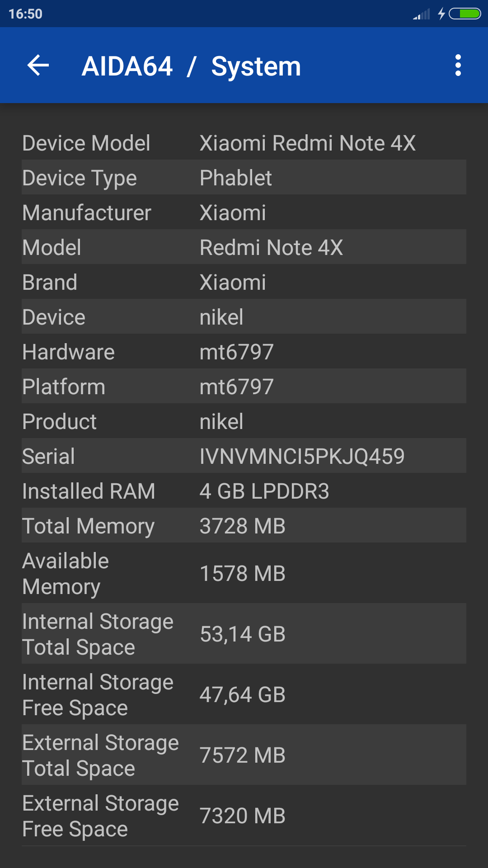Select External Storage Total Space row
This screenshot has width=488, height=868.
(244, 755)
